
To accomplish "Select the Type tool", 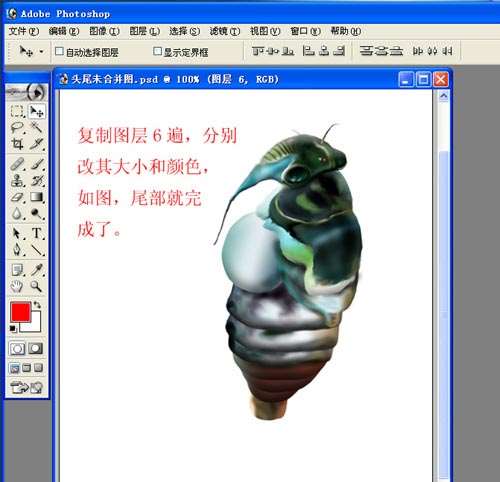I will (36, 233).
